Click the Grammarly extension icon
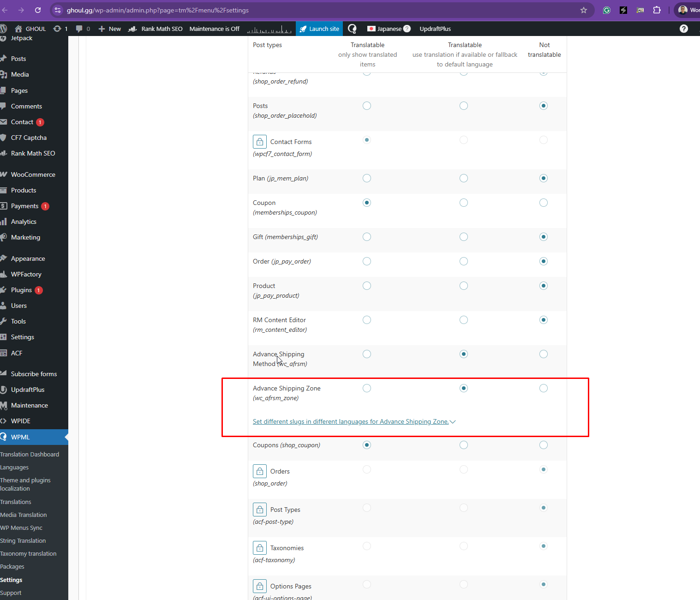The width and height of the screenshot is (700, 600). [607, 10]
